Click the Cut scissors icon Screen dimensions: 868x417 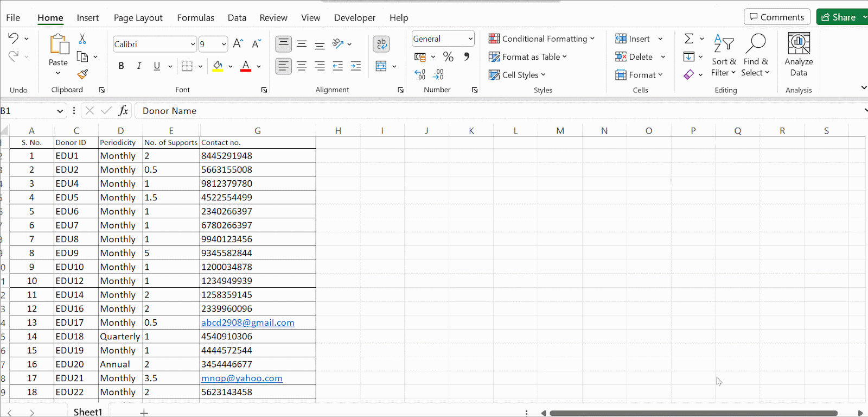point(82,39)
